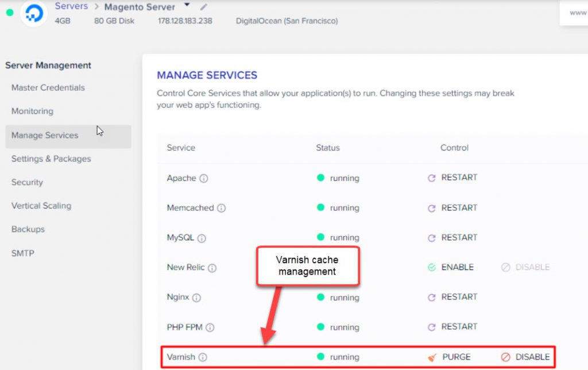Disable the Varnish service
The image size is (588, 370).
525,357
